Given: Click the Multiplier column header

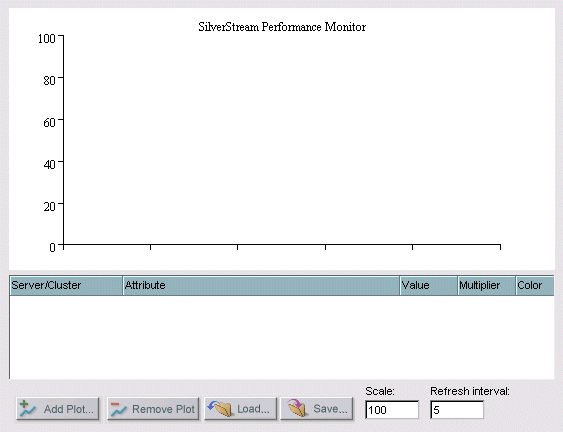Looking at the screenshot, I should (x=487, y=285).
